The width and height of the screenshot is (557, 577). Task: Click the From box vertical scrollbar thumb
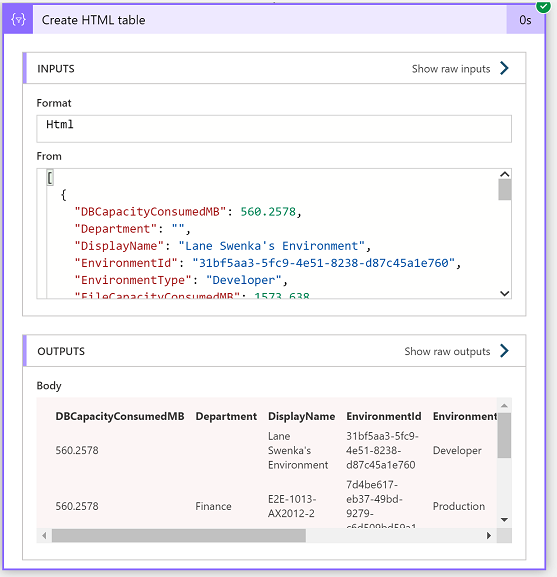(505, 190)
